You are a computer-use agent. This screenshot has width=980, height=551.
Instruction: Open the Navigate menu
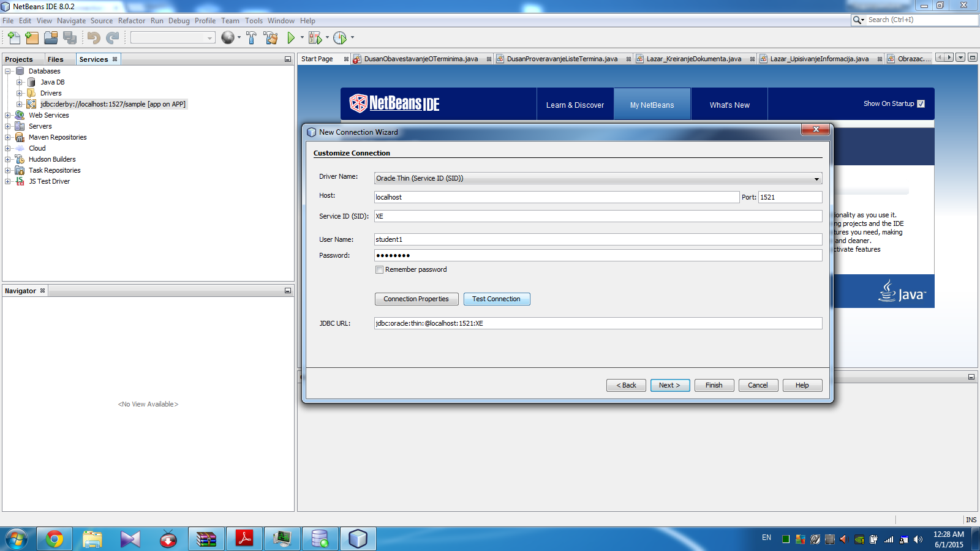click(x=72, y=21)
